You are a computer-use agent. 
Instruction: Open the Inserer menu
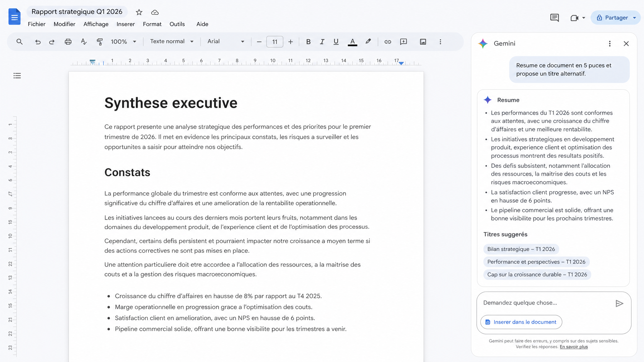point(125,24)
